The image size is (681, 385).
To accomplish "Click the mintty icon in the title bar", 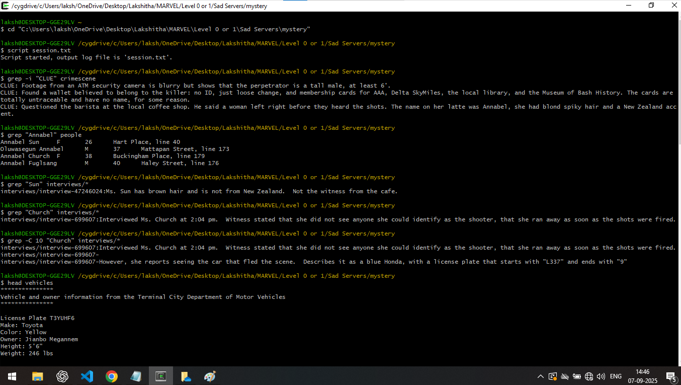I will [5, 6].
